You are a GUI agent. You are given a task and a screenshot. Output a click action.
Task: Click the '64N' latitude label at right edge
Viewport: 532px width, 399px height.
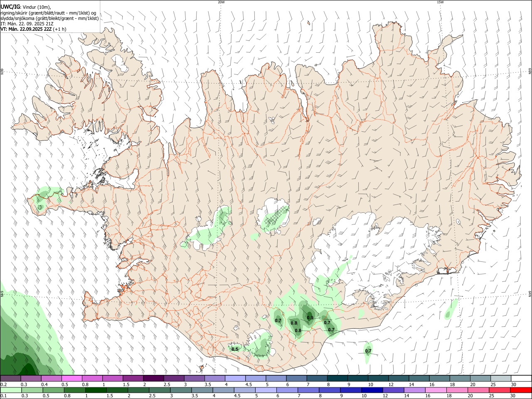[530, 293]
